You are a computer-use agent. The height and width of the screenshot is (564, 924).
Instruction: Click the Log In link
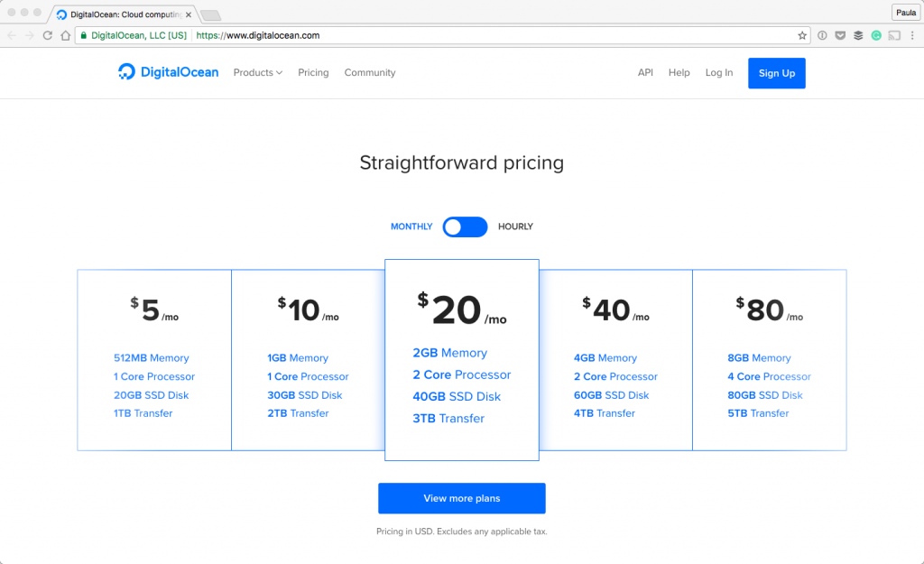[719, 72]
